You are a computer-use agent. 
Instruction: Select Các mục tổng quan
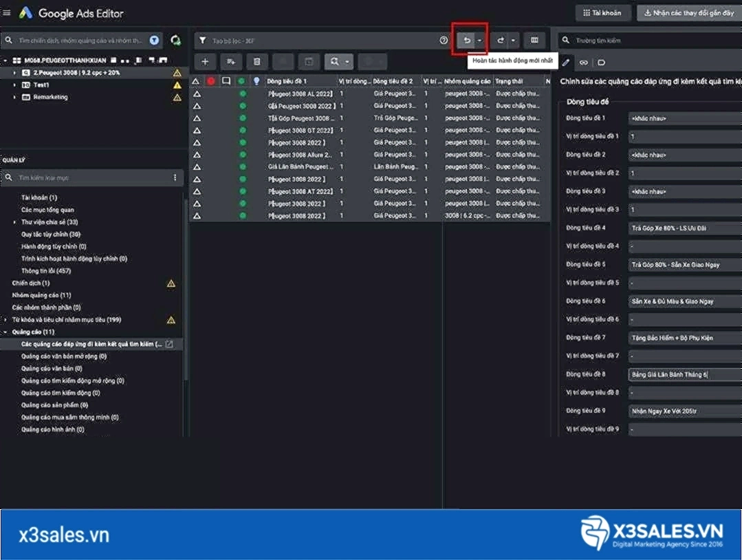(47, 210)
